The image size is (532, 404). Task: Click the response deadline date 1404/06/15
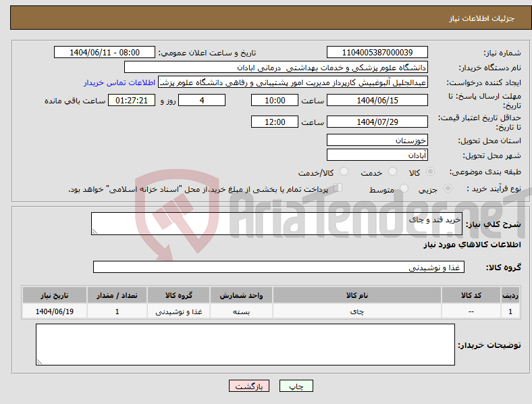coord(377,100)
